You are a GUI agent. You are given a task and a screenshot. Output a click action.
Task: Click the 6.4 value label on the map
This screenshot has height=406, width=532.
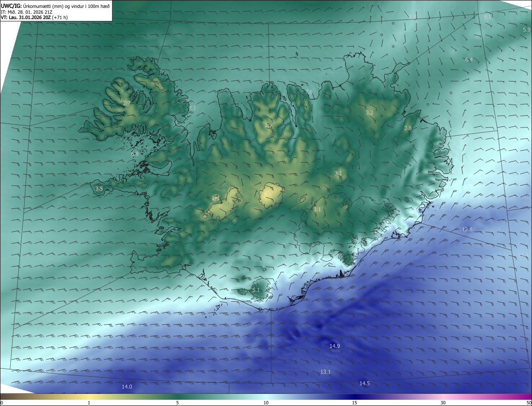[469, 59]
